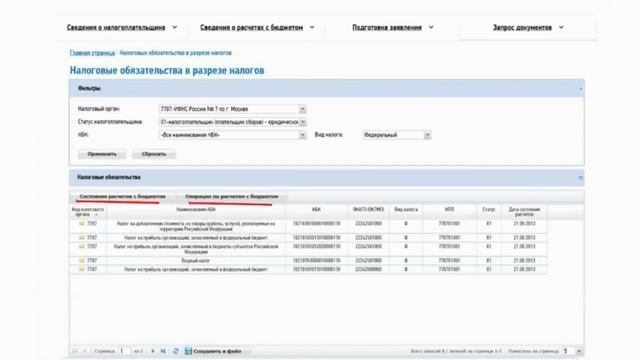The width and height of the screenshot is (640, 360).
Task: Switch to Состояние расчетов с бюджетом tab
Action: coord(122,197)
